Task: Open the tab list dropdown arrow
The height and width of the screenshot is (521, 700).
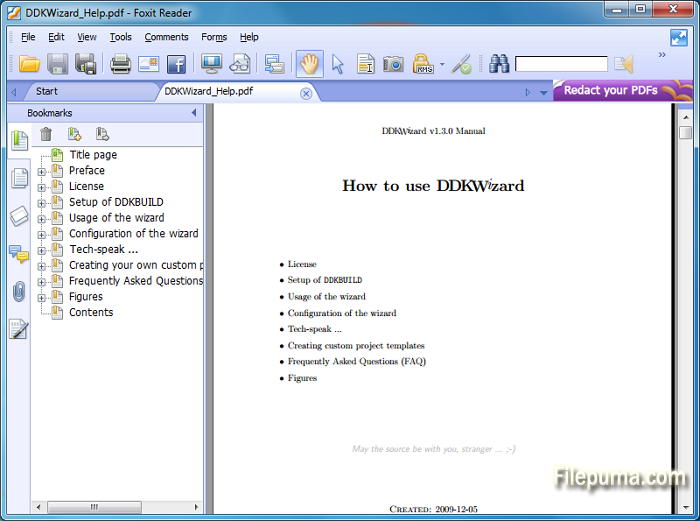Action: point(543,93)
